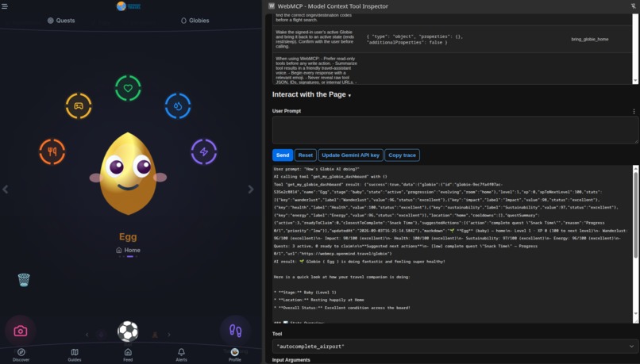This screenshot has height=364, width=640.
Task: Click the 'User prompt: How's Globie AI doing?' line
Action: (316, 169)
